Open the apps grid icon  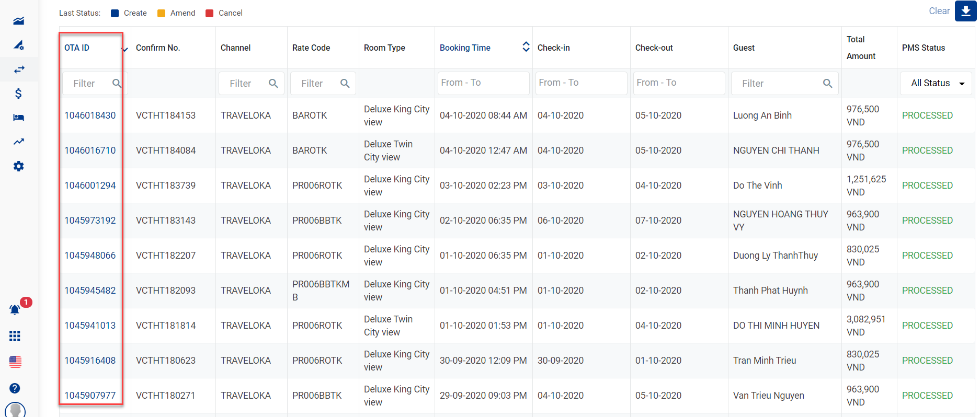[15, 336]
